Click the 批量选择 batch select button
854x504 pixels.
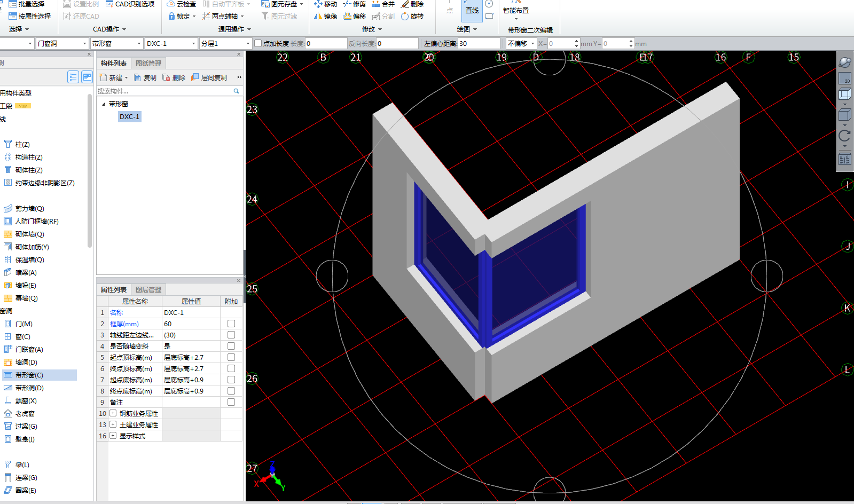tap(27, 4)
